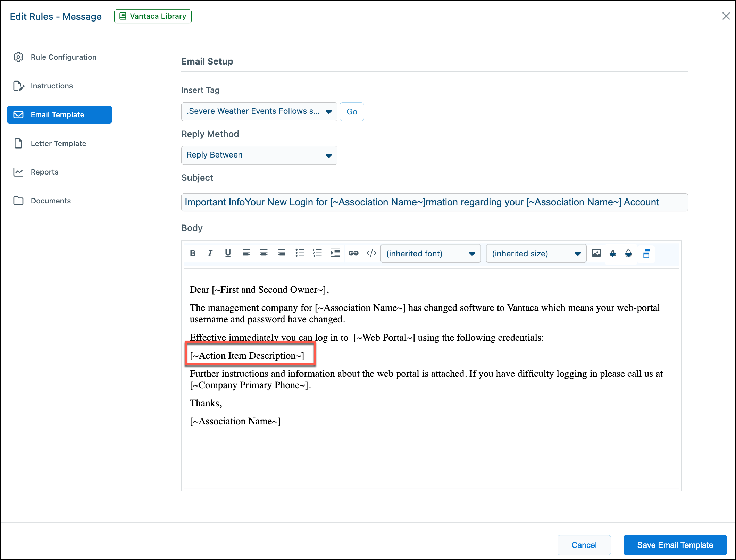Screen dimensions: 736x560
Task: Open the Documents section
Action: click(59, 201)
